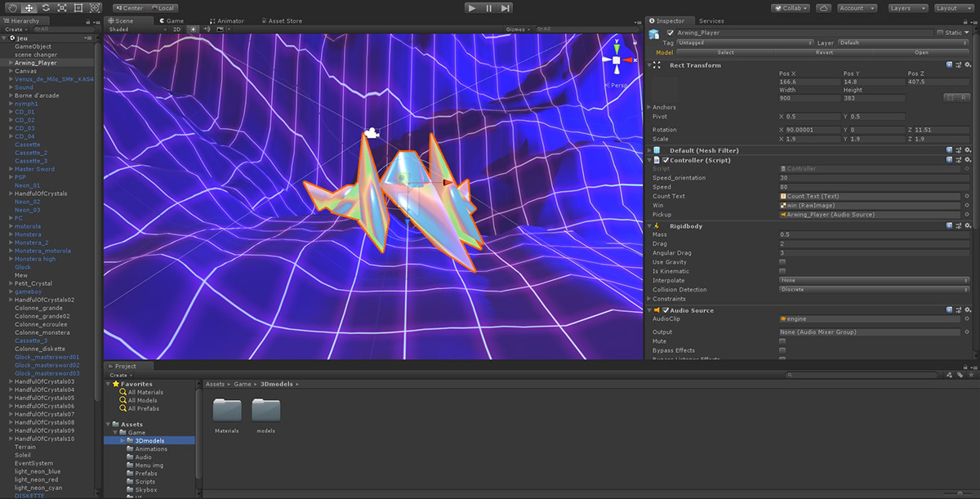
Task: Open the Collision Detection dropdown
Action: coord(874,289)
